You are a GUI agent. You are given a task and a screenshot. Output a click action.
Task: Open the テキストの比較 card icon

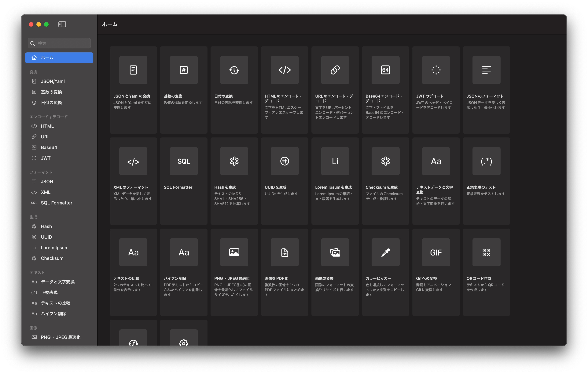pos(133,252)
